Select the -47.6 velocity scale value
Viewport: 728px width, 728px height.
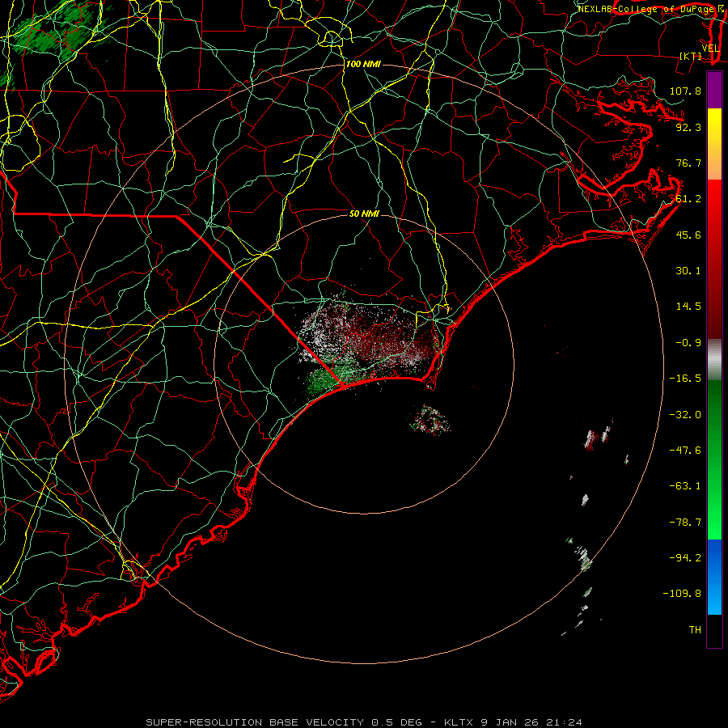click(685, 451)
